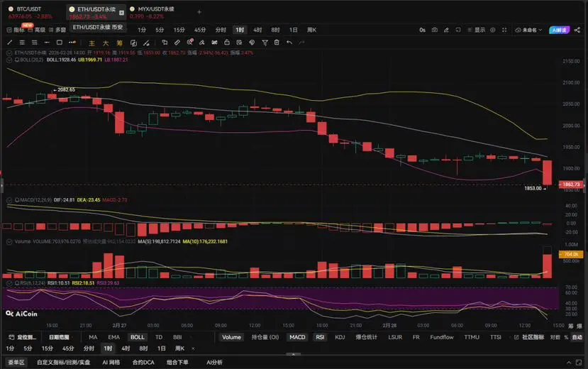The image size is (588, 369).
Task: Open the 委单区 tab
Action: (16, 362)
